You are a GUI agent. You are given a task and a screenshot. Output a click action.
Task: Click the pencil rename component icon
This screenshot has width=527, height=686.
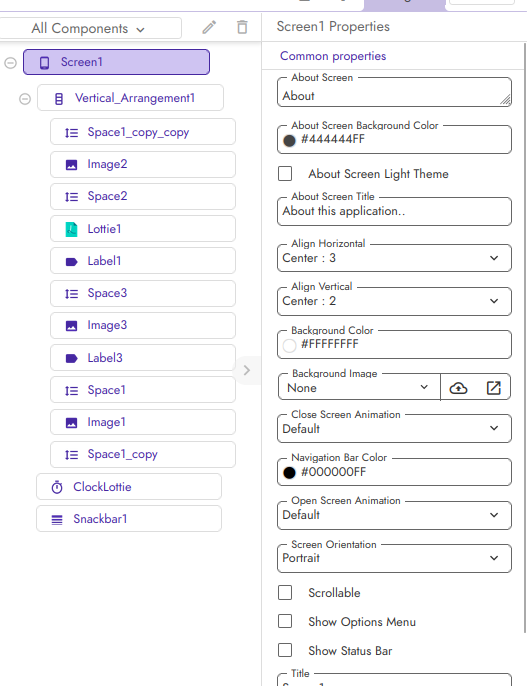(209, 28)
